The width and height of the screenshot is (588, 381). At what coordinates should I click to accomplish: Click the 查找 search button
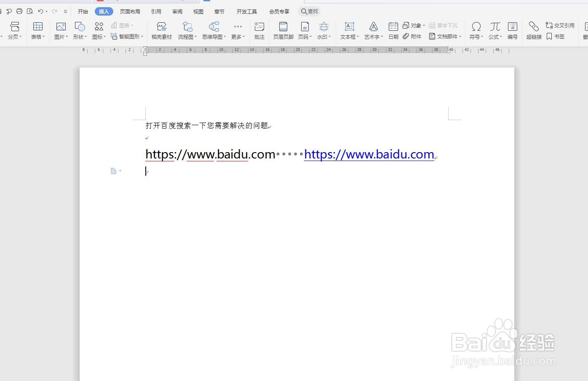(310, 11)
